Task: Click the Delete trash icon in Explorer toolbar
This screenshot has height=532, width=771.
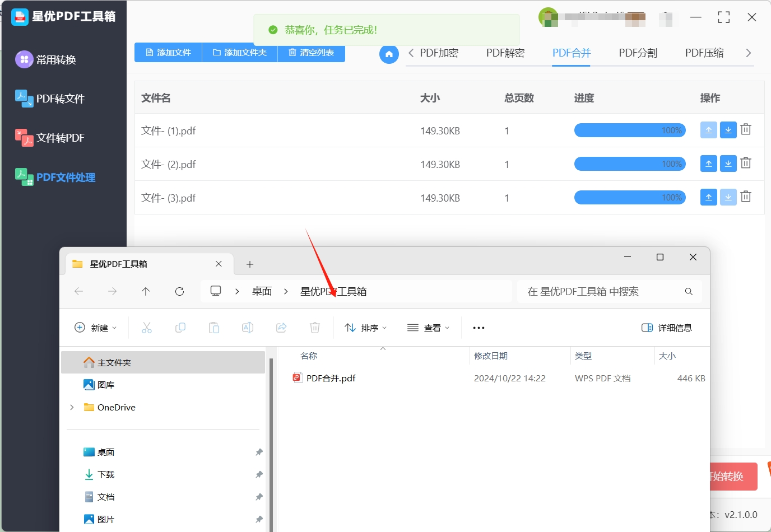Action: click(315, 328)
